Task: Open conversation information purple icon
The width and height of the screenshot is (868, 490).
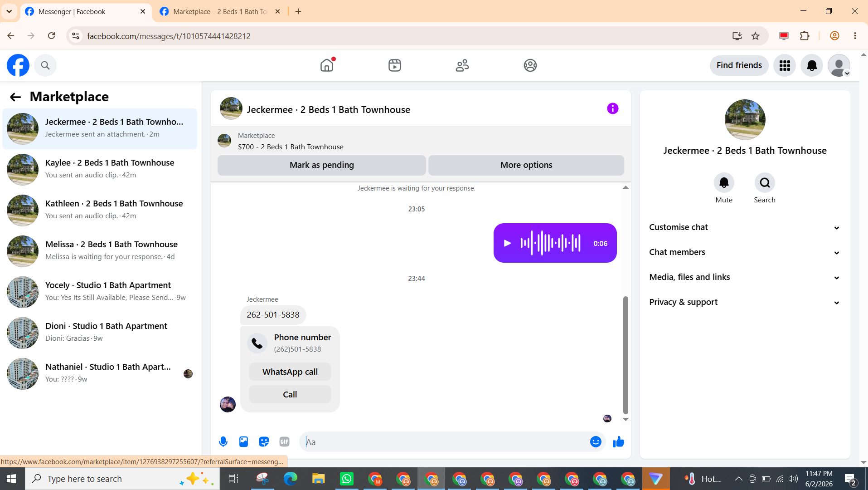Action: (612, 108)
